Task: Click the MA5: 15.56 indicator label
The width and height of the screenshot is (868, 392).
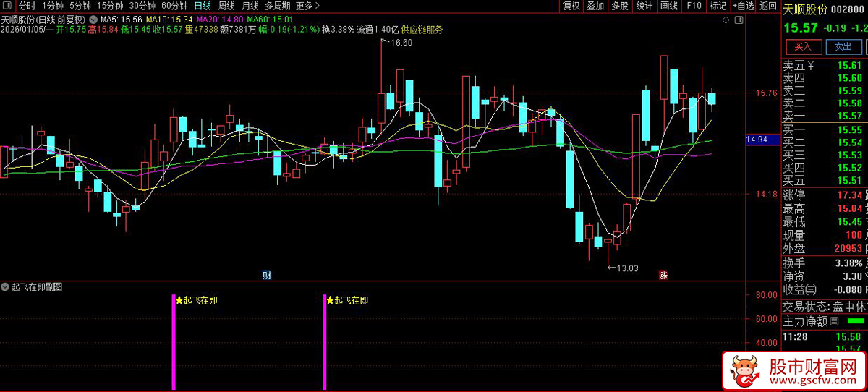Action: pos(121,18)
